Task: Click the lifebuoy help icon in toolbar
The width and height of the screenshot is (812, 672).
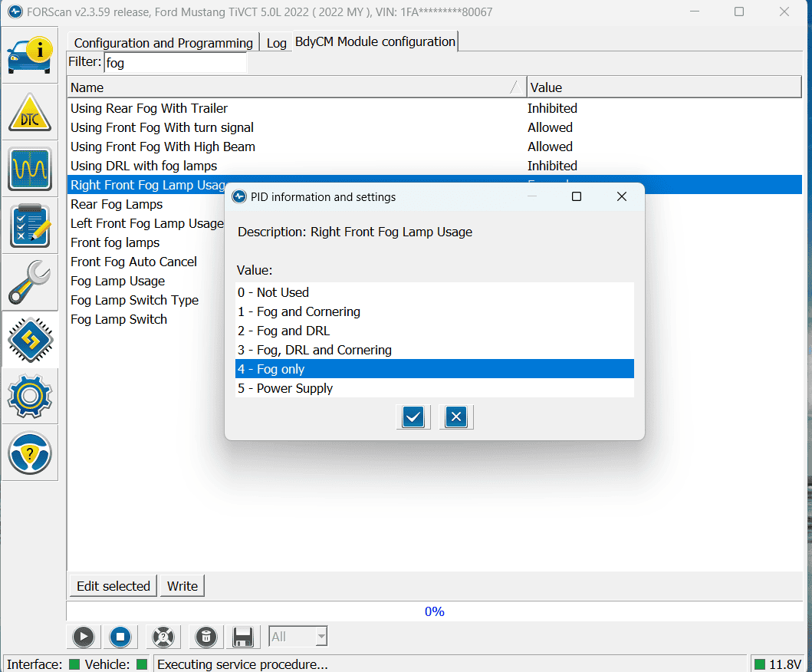Action: pyautogui.click(x=163, y=637)
